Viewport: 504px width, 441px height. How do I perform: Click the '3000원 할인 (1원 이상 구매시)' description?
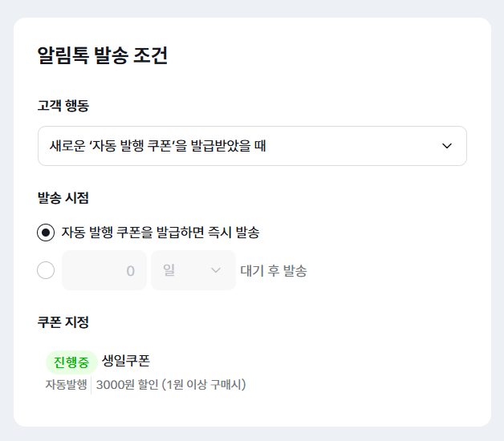[x=171, y=385]
